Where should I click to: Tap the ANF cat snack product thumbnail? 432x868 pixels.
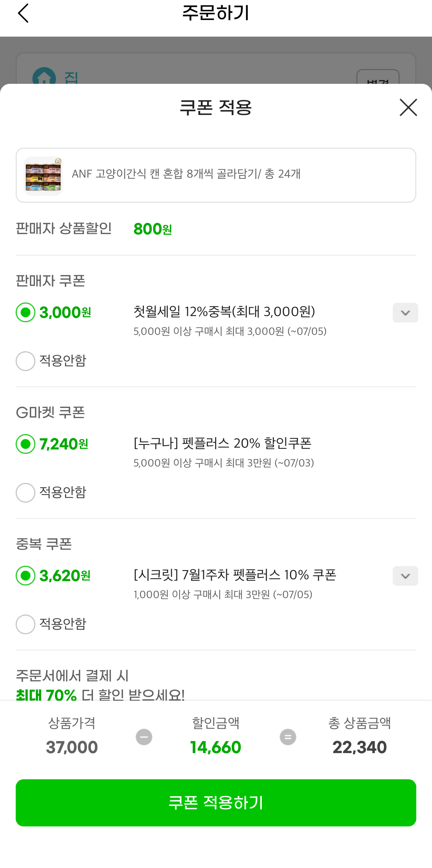[x=44, y=175]
